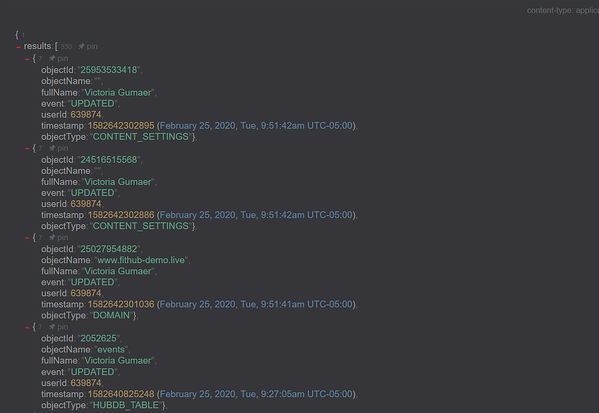Collapse the www.fithub-demo.live object
The width and height of the screenshot is (599, 413).
pos(27,238)
